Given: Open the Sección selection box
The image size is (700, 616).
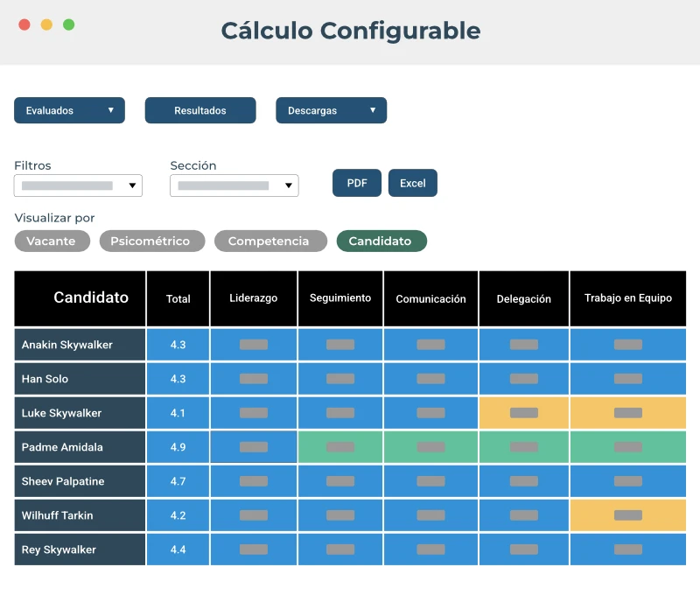Looking at the screenshot, I should point(234,185).
